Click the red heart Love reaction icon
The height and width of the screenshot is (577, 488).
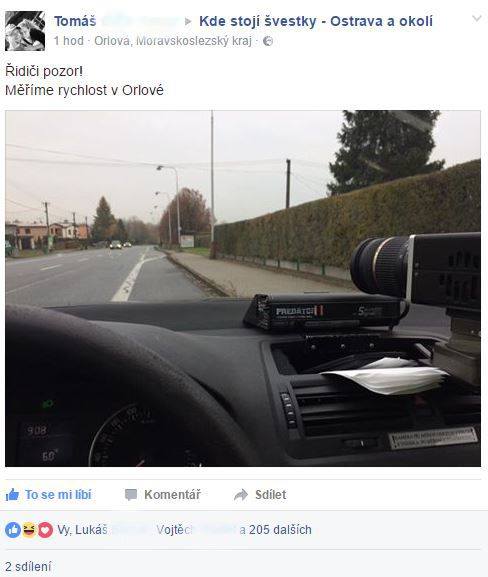(x=45, y=530)
